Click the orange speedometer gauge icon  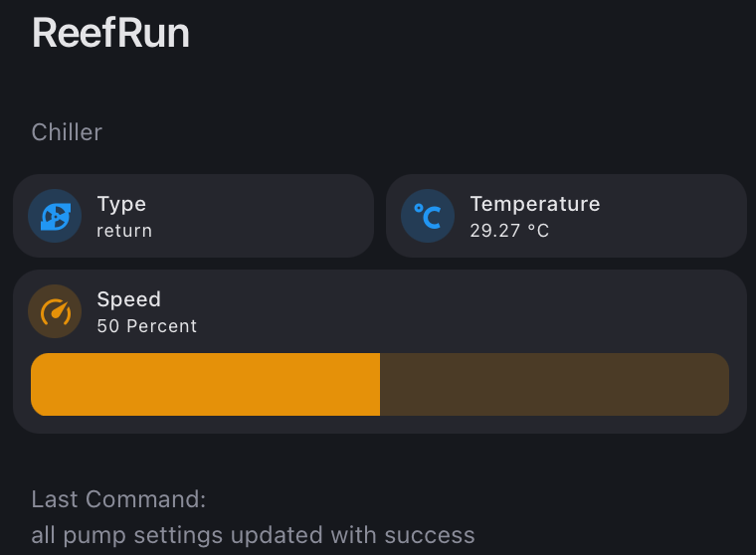55,311
